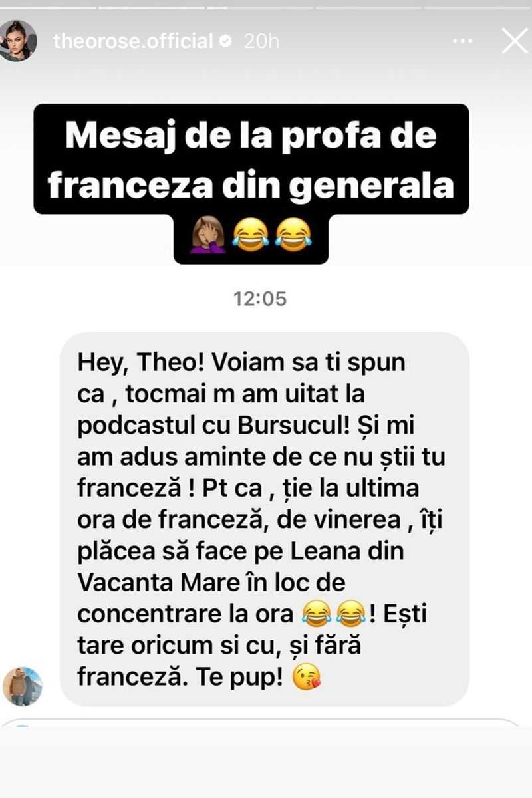Screen dimensions: 532x798
Task: Click the verified badge beside the username
Action: [226, 41]
